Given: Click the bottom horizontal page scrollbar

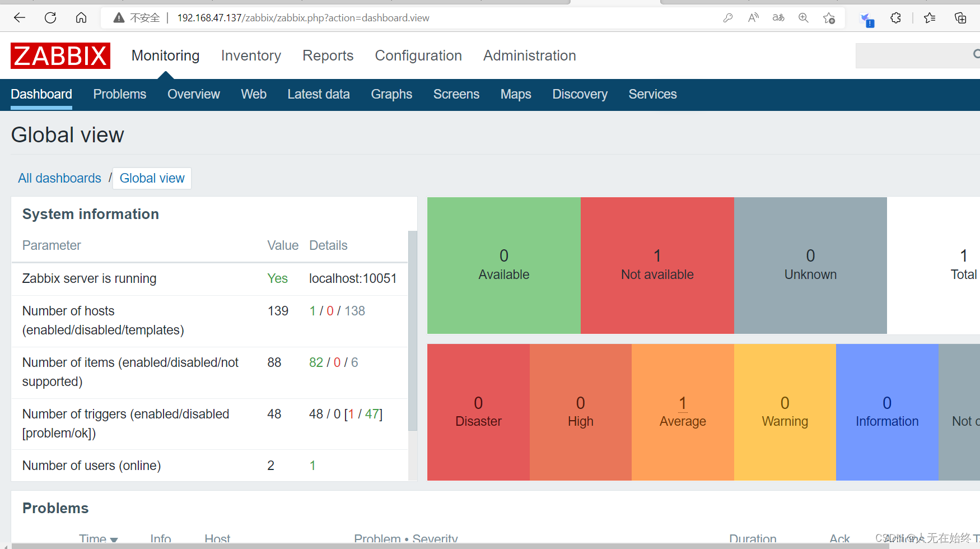Looking at the screenshot, I should click(x=450, y=546).
